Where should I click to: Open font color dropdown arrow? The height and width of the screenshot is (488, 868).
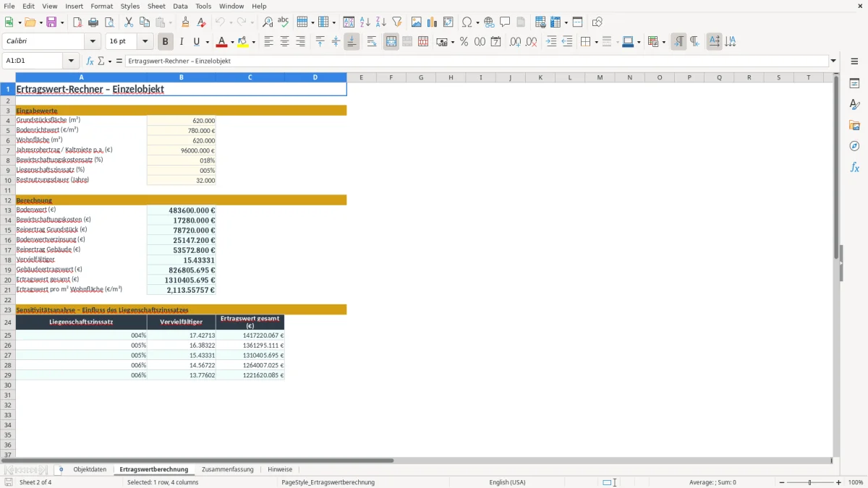pos(231,42)
